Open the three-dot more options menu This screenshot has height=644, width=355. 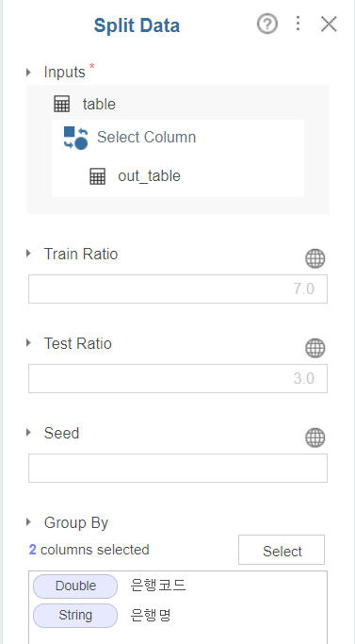[299, 24]
